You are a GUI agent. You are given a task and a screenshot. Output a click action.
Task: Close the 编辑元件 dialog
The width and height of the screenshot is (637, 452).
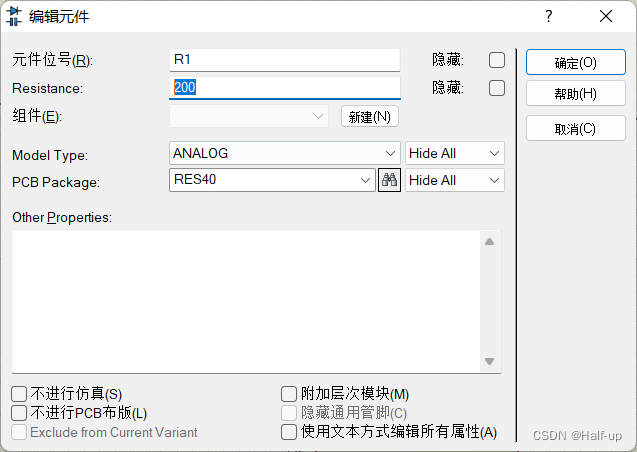606,17
